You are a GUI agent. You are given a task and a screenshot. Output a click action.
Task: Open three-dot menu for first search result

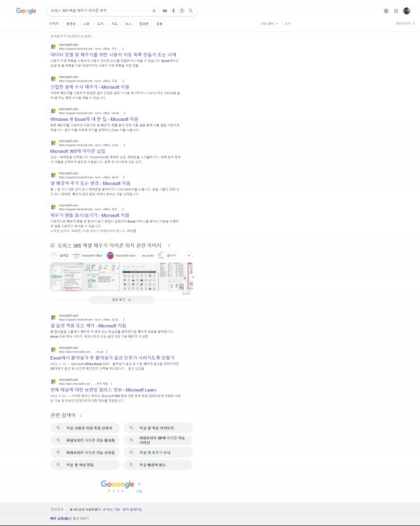point(123,49)
